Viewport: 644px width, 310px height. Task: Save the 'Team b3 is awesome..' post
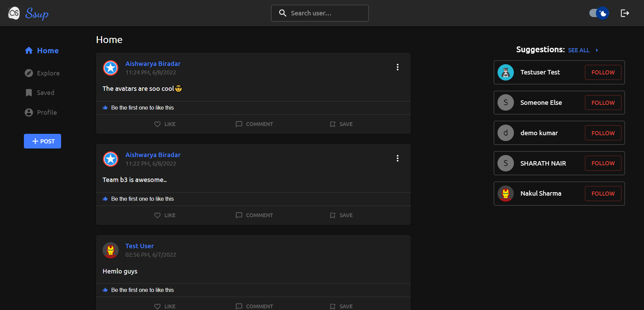[x=341, y=215]
